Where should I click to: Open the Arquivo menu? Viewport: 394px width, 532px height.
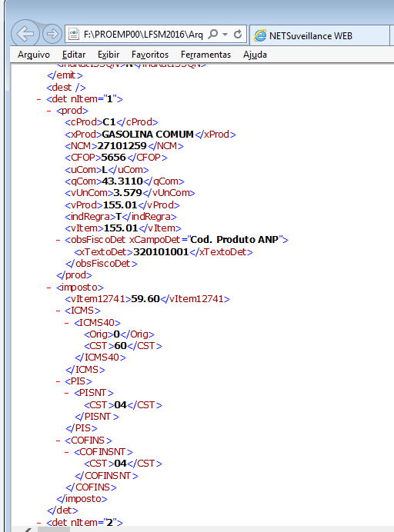[x=34, y=55]
